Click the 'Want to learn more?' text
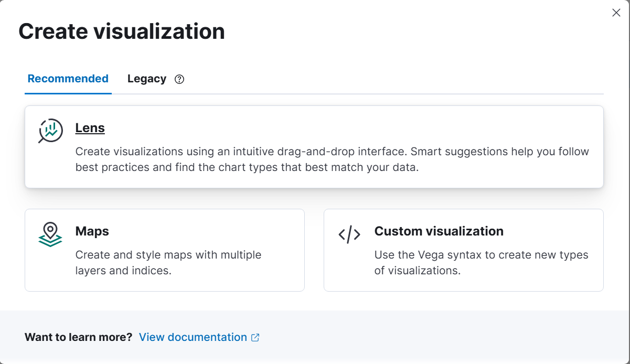The height and width of the screenshot is (364, 630). point(79,337)
